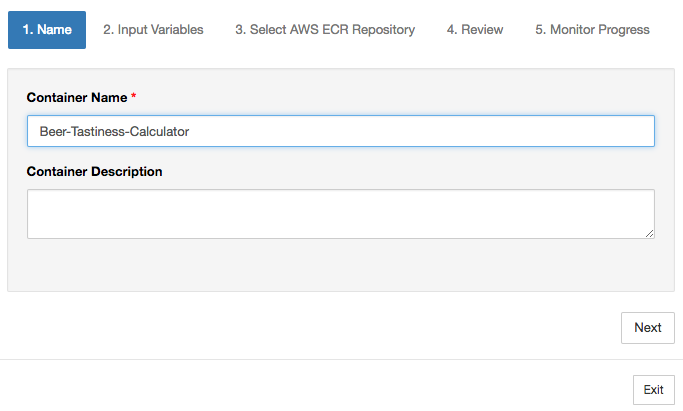Click the word "Progress" in the fifth step tab
Screen dimensions: 683x411
[622, 30]
